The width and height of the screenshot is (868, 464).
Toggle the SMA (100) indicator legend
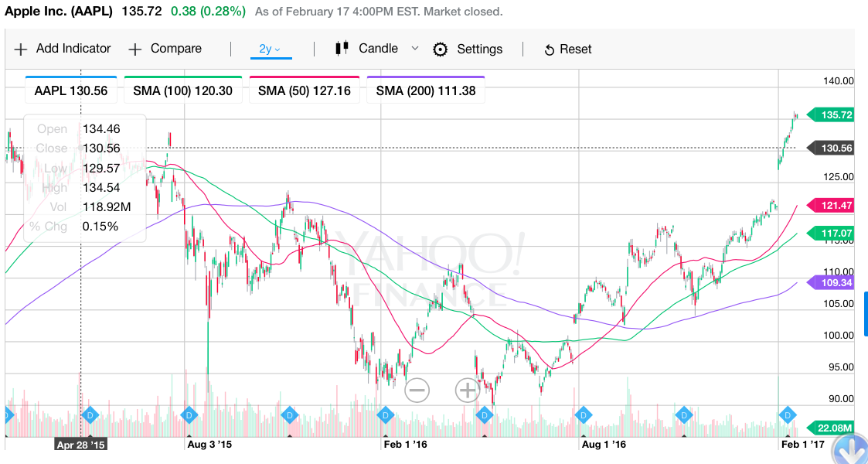tap(183, 90)
